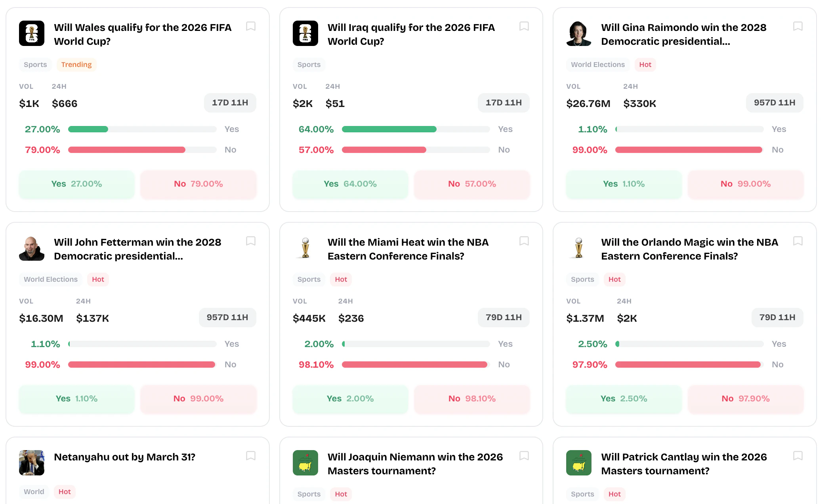Click the NBA trophy icon on Miami Heat card
832x504 pixels.
tap(305, 248)
